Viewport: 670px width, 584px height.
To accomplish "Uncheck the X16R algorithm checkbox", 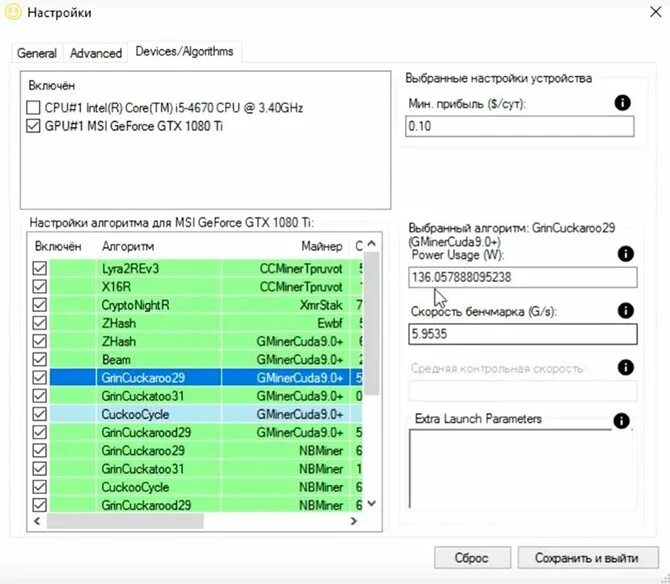I will point(40,287).
